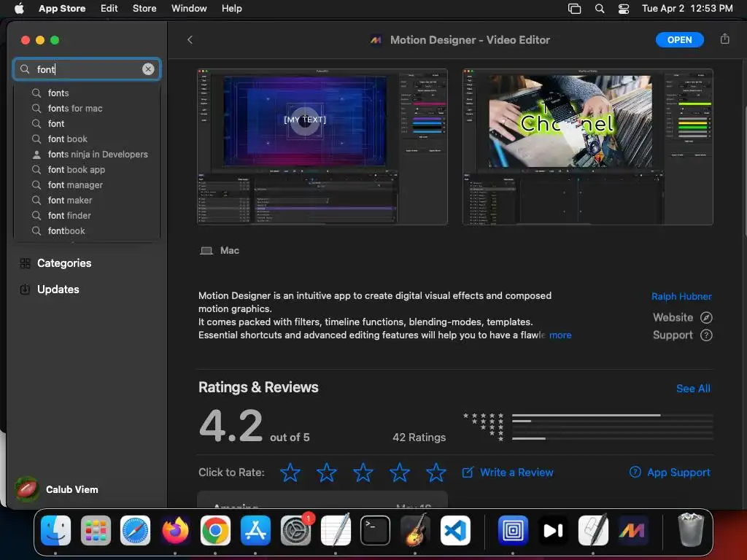Click the magnifier icon in search field
This screenshot has height=560, width=747.
[x=25, y=69]
